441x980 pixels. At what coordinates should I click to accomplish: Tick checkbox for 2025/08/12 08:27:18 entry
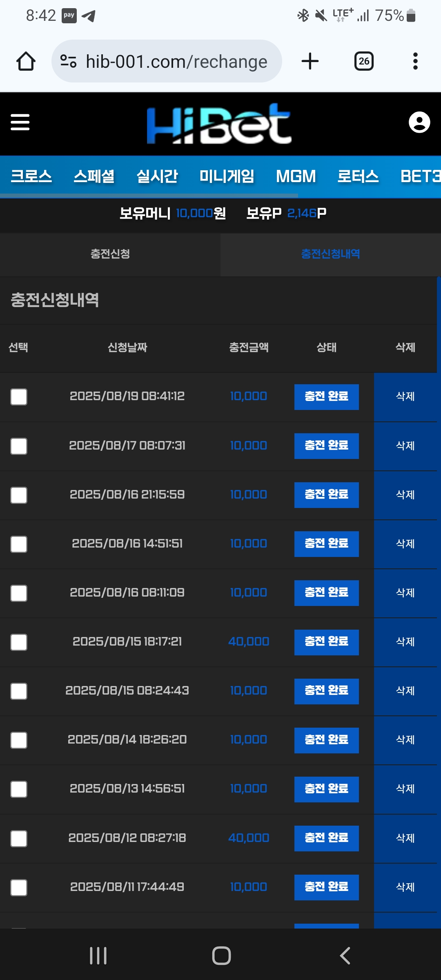pos(19,838)
